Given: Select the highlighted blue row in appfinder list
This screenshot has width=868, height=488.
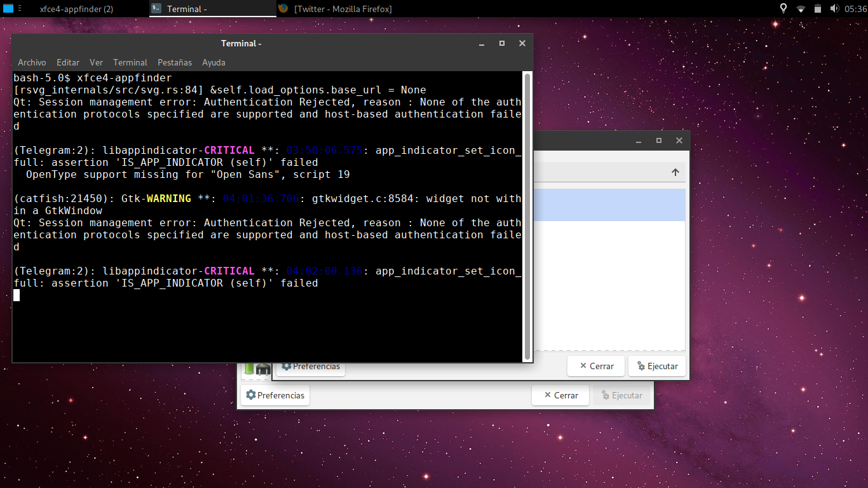Looking at the screenshot, I should tap(609, 205).
